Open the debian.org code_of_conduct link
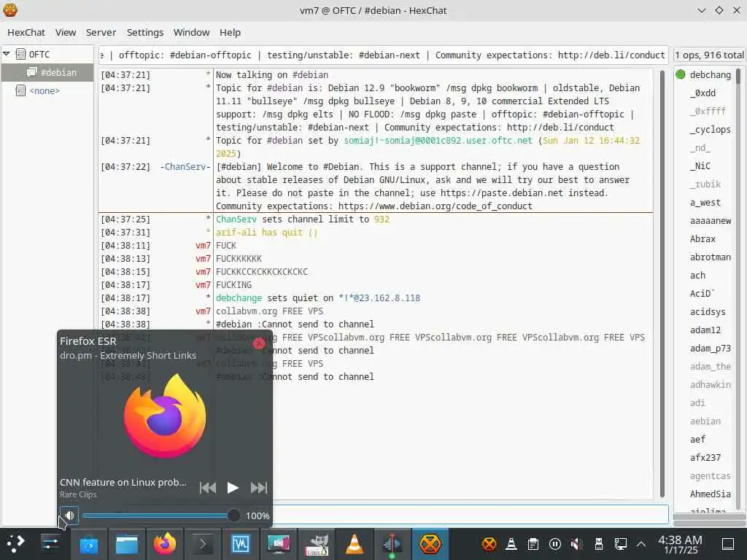747x560 pixels. pos(436,206)
